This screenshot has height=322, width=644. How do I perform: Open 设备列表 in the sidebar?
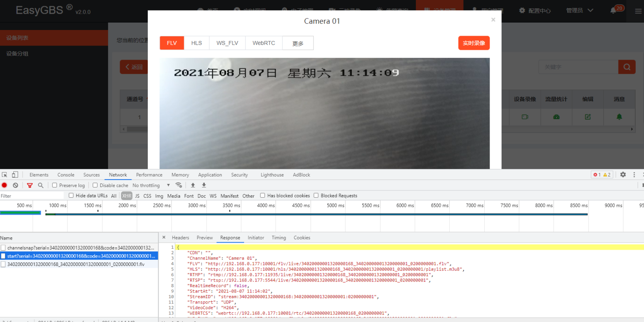54,38
